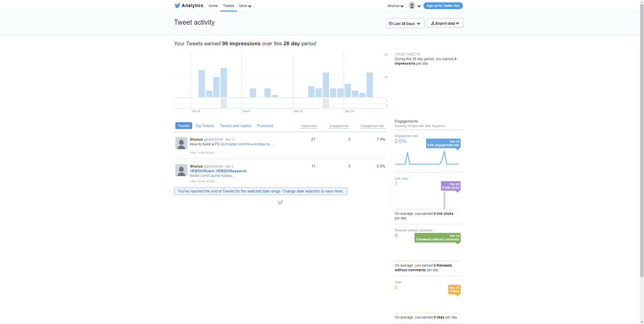Click the 'Nov 6' chart axis label
Viewport: 644px width, 324px height.
(x=246, y=111)
